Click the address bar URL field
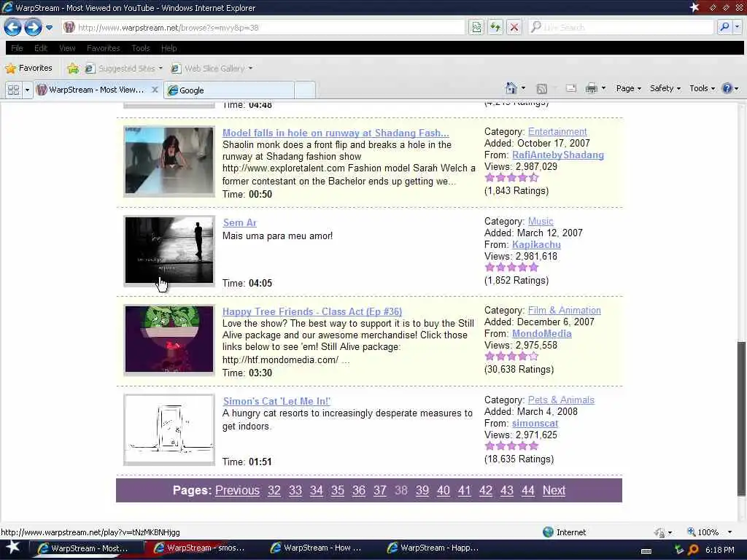Screen dimensions: 747x560 264,28
